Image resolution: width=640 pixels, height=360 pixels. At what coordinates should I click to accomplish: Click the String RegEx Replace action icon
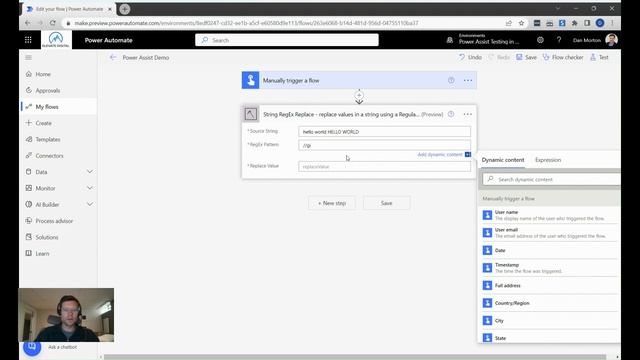(251, 114)
